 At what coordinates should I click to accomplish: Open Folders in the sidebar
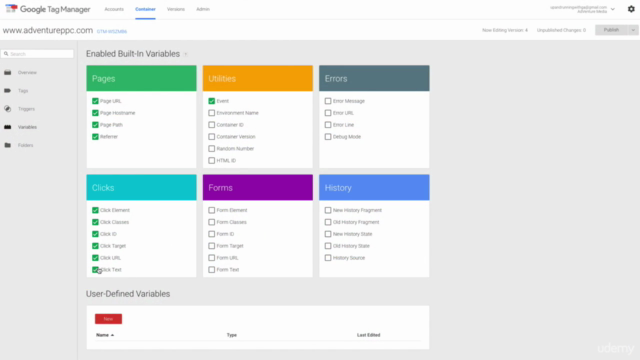pos(25,145)
